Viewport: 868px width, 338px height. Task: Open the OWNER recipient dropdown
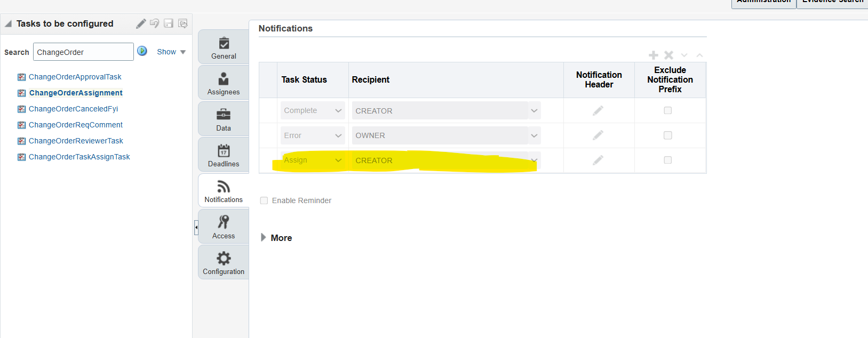[x=533, y=135]
